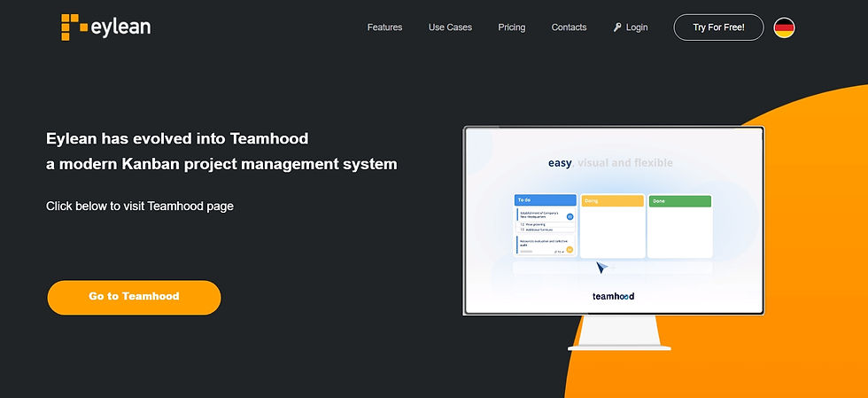
Task: Click the Try For Free! button
Action: pos(718,27)
